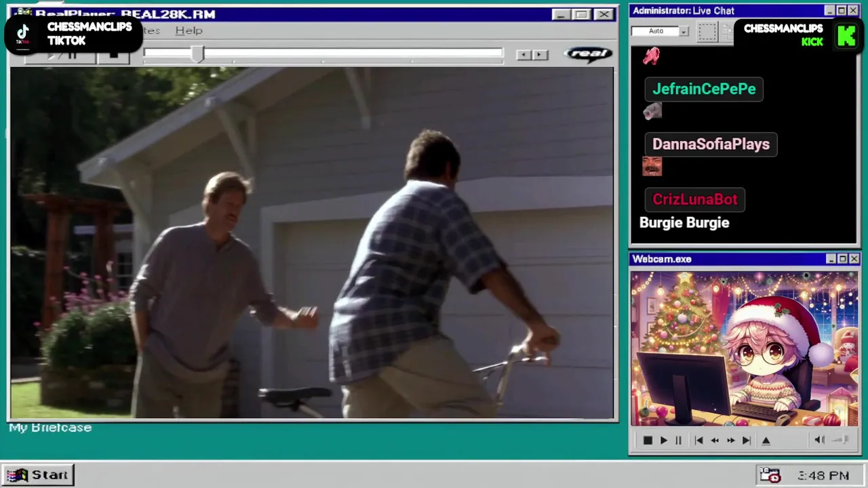Image resolution: width=868 pixels, height=488 pixels.
Task: Click the RealPlayer video area
Action: point(312,243)
